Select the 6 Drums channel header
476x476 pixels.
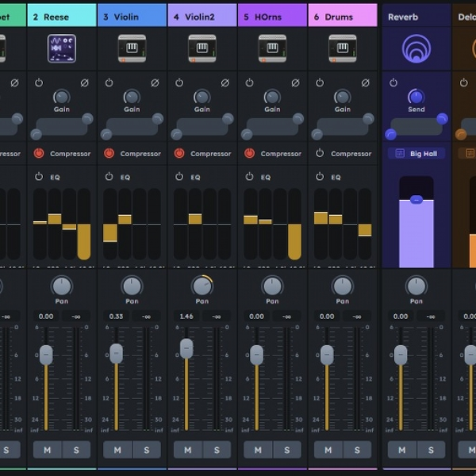[x=343, y=15]
